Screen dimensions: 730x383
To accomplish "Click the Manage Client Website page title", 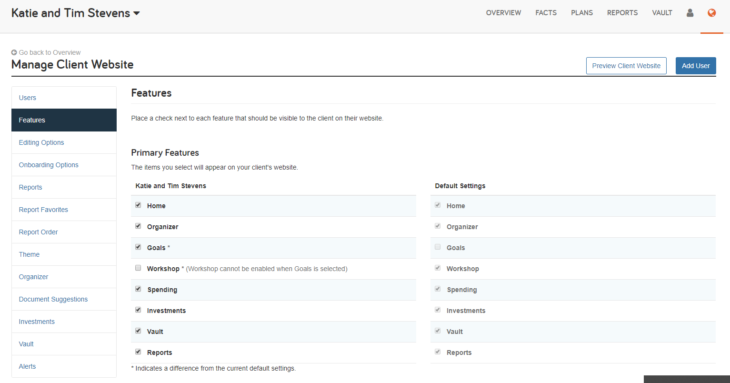I will tap(72, 65).
